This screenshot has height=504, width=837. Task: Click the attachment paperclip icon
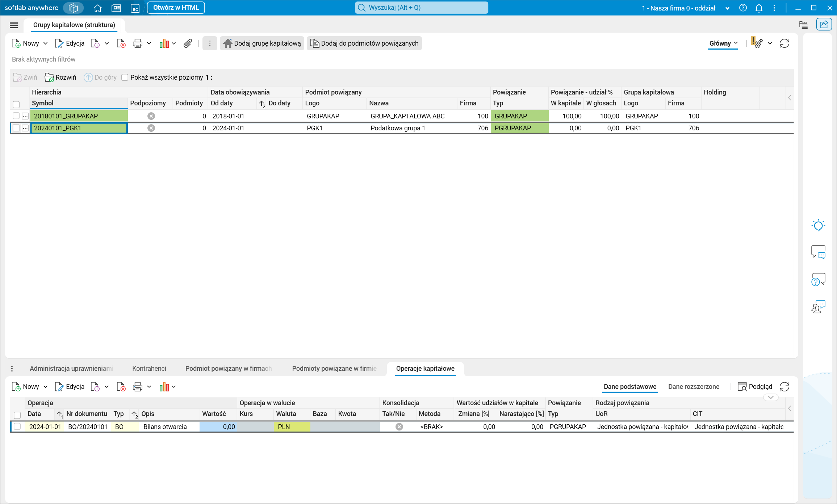tap(187, 43)
